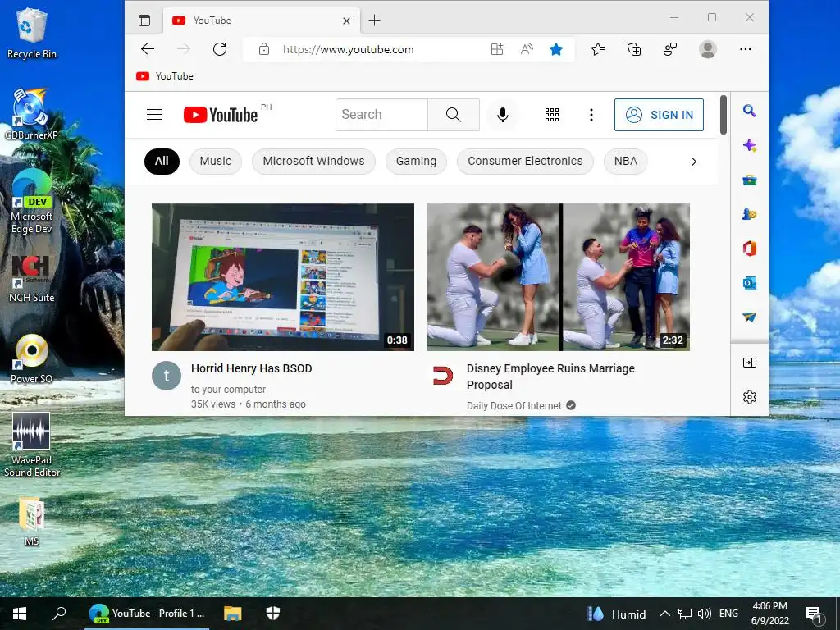The image size is (840, 630).
Task: Open the Daily Dose Of Internet channel link
Action: (x=514, y=405)
